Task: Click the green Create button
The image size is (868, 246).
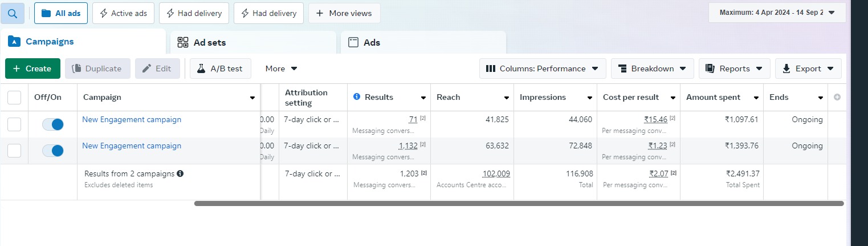Action: coord(32,68)
